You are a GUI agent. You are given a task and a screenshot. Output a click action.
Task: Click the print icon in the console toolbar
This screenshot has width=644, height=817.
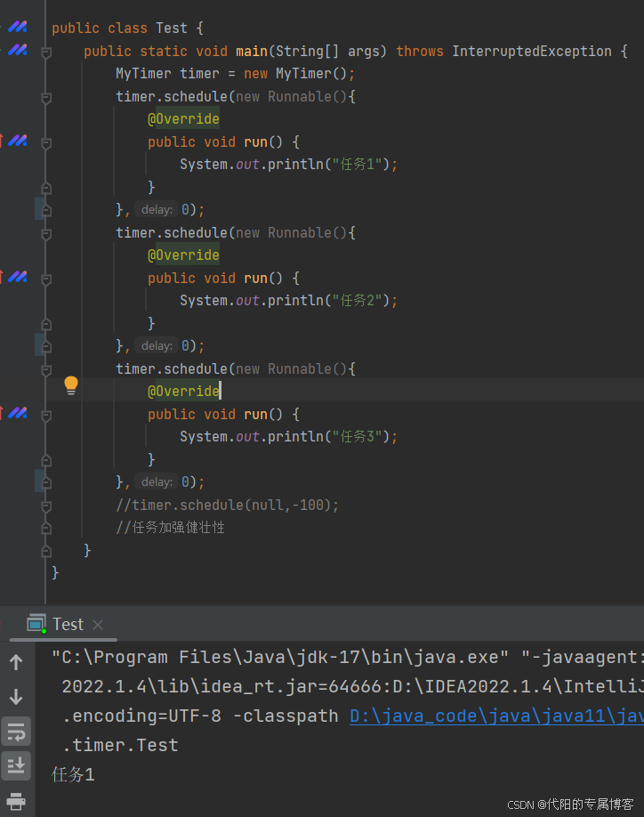point(16,801)
